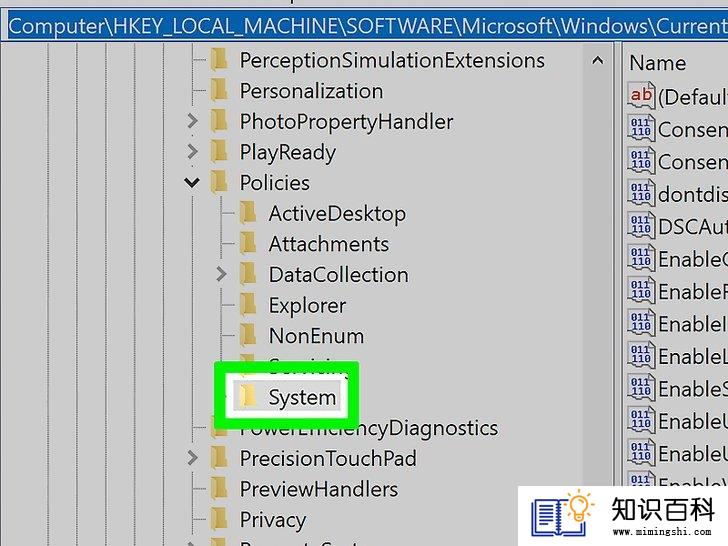
Task: Collapse the Policies key
Action: [x=192, y=182]
